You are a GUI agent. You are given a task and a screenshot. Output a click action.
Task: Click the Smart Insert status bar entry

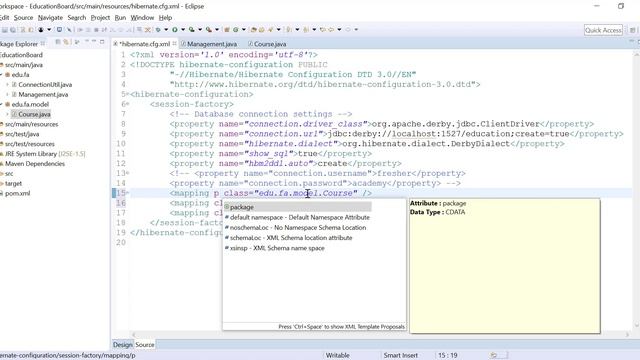point(401,356)
